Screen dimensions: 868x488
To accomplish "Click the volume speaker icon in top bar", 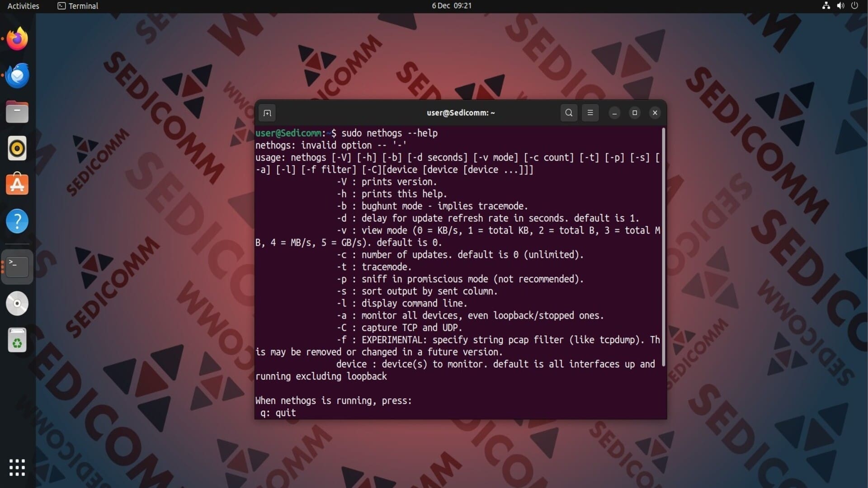I will pyautogui.click(x=840, y=6).
